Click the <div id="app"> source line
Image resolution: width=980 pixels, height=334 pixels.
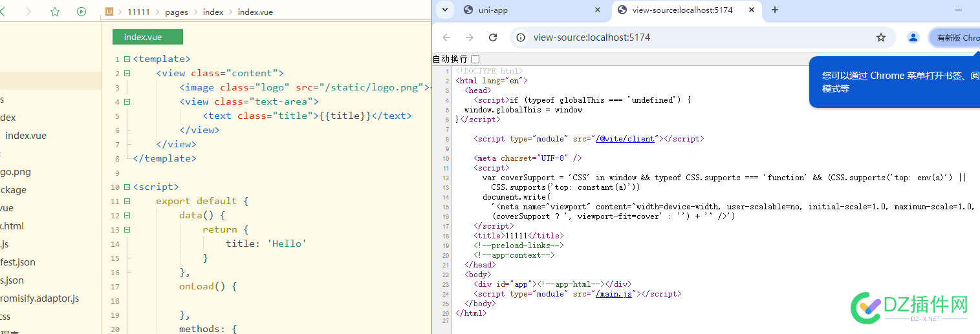click(552, 284)
